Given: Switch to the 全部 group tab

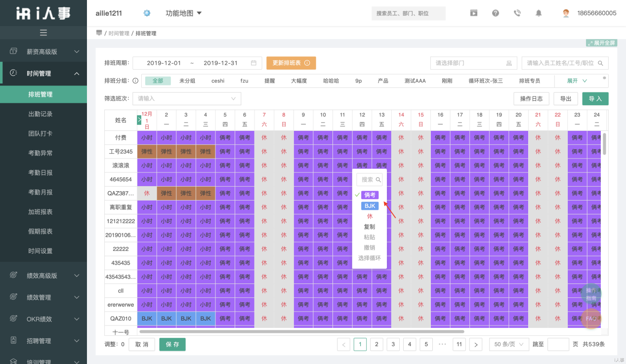Looking at the screenshot, I should (158, 80).
